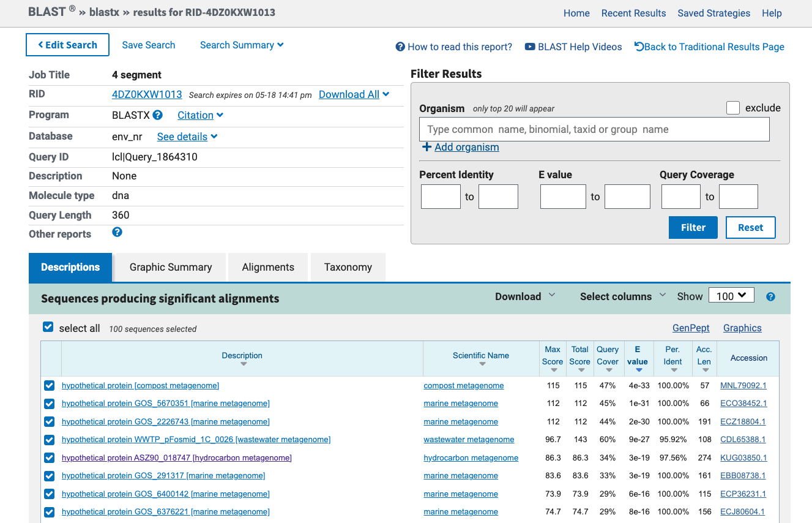
Task: Click the GenPept link
Action: 691,328
